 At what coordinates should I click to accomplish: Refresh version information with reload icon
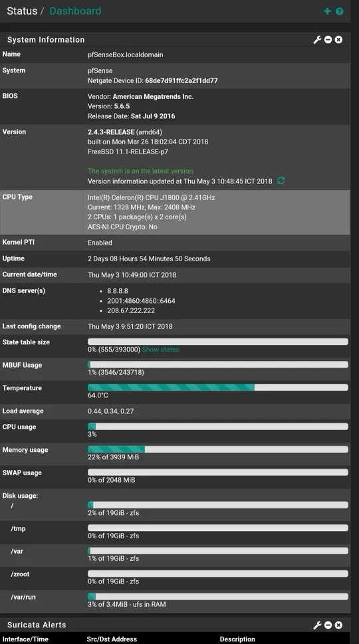point(281,181)
